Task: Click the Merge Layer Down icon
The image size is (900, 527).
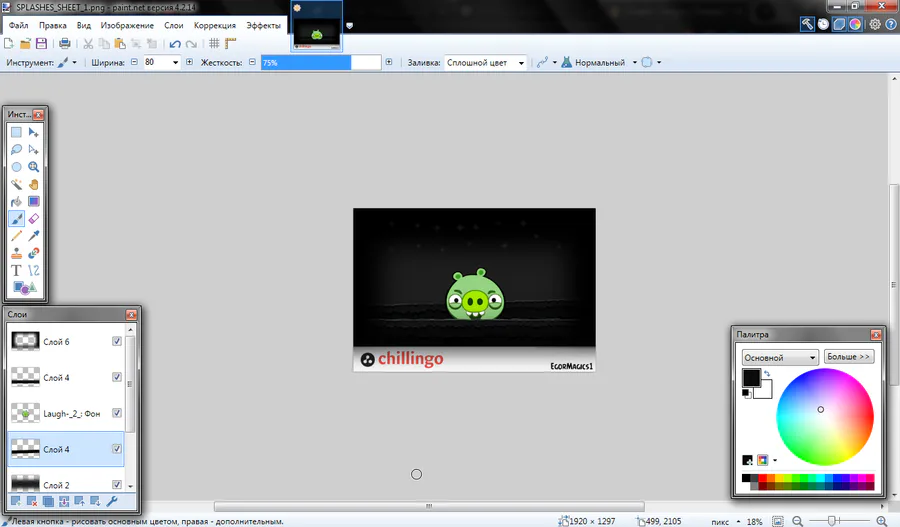Action: [64, 501]
